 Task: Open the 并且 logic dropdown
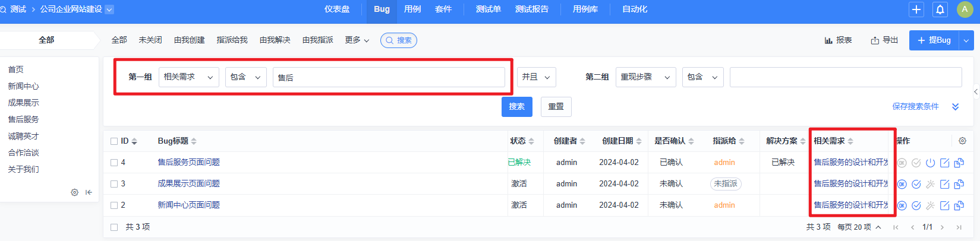tap(537, 77)
